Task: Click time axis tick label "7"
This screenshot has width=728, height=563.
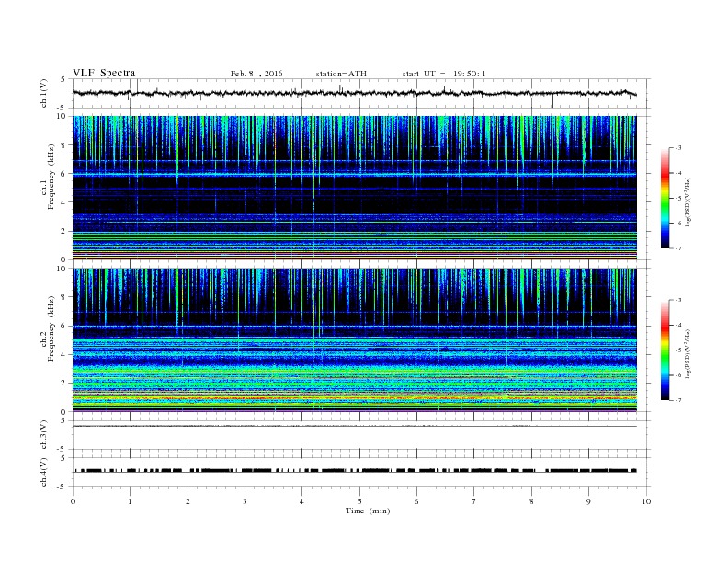Action: coord(474,501)
